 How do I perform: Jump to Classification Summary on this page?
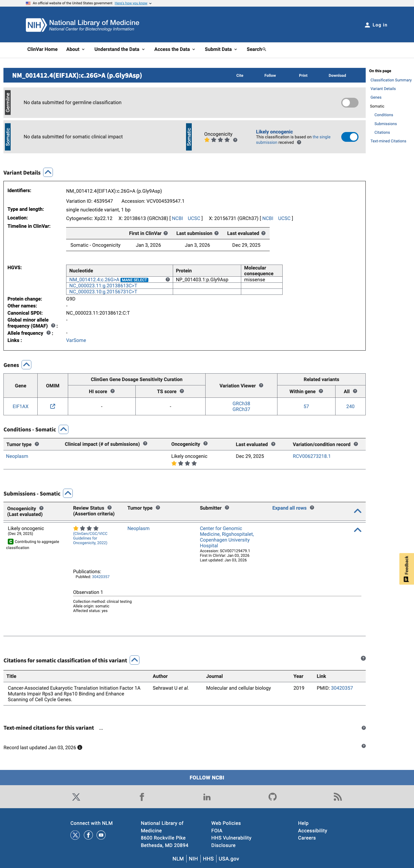pyautogui.click(x=391, y=80)
